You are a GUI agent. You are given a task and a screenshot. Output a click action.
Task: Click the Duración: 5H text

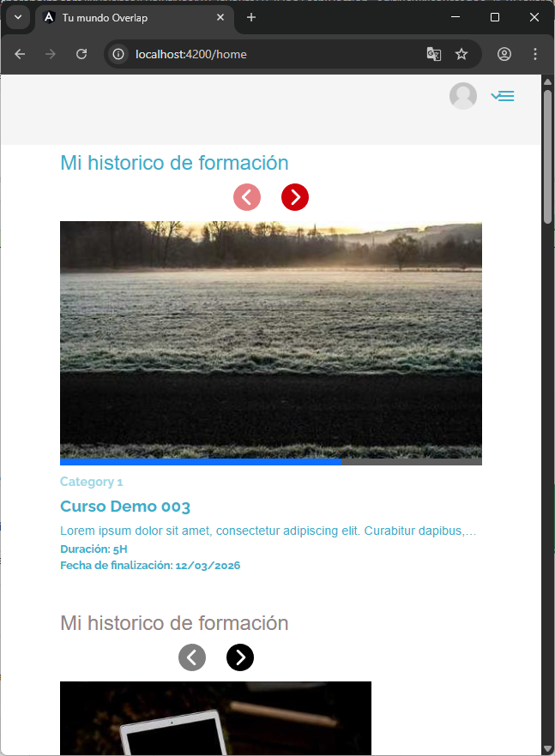coord(94,549)
